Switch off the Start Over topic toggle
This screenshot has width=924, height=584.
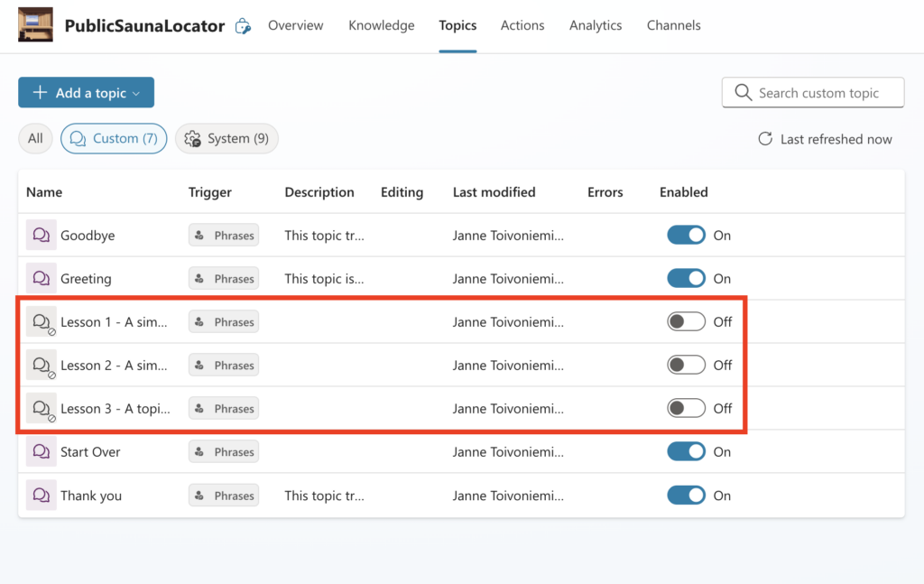[686, 452]
